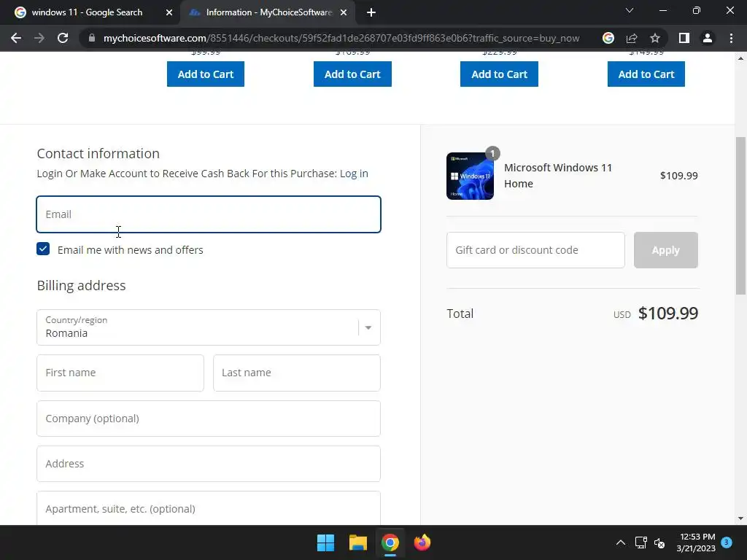This screenshot has width=747, height=560.
Task: Click the Apartment, suite field
Action: (x=209, y=508)
